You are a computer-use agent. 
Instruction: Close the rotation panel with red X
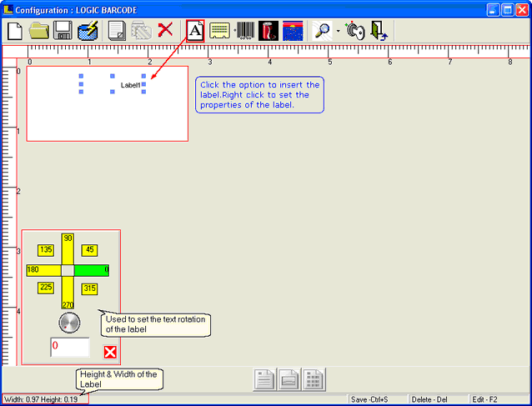coord(110,352)
